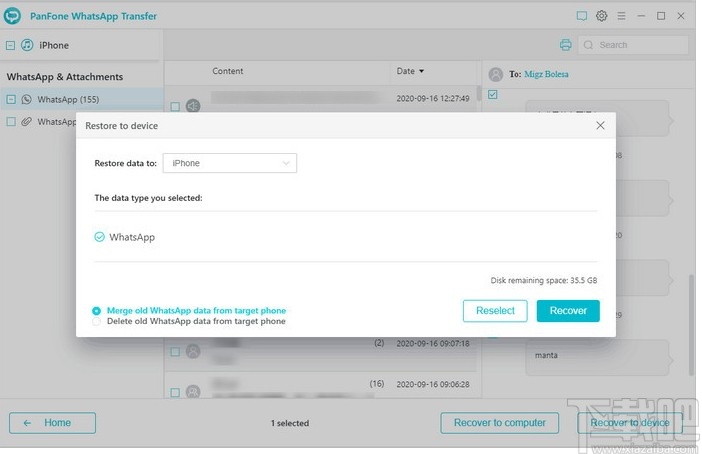Click the Migz Bolesa contact link

click(x=546, y=74)
